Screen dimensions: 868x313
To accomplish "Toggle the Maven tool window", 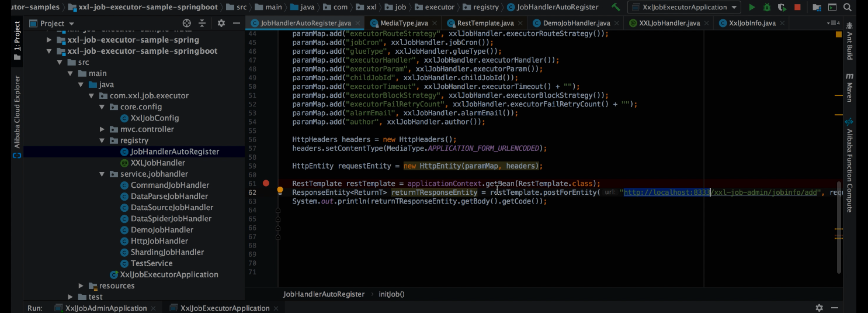I will (850, 87).
